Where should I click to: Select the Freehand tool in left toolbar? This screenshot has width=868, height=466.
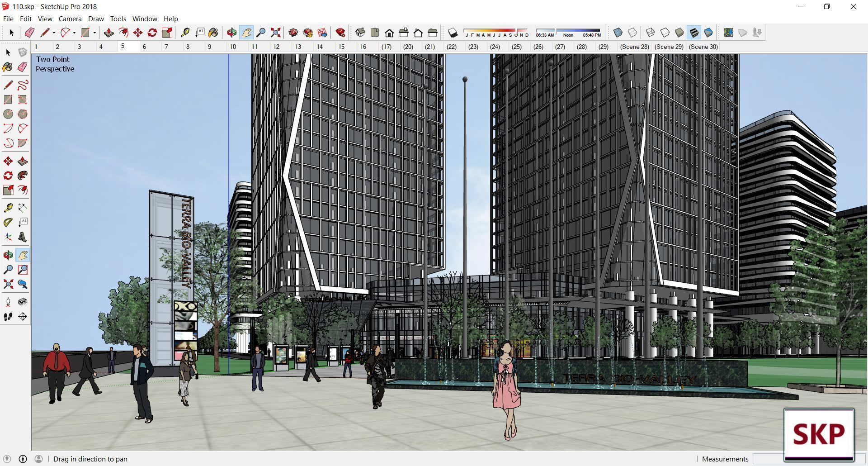pyautogui.click(x=23, y=85)
